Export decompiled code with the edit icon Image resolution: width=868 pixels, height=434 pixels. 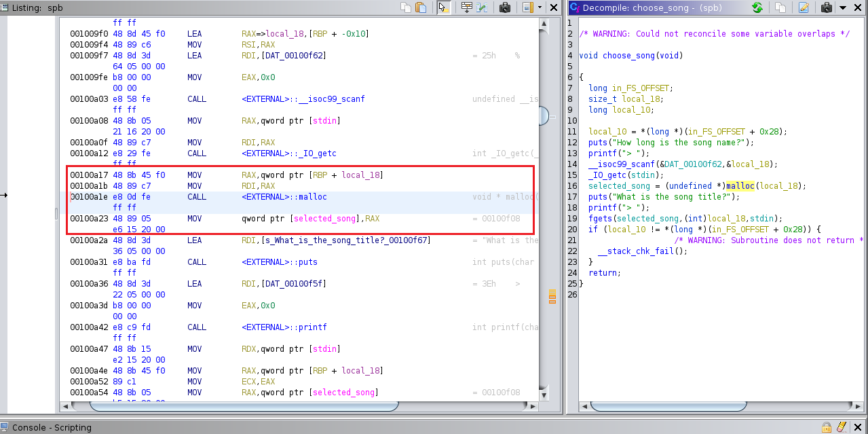[804, 7]
